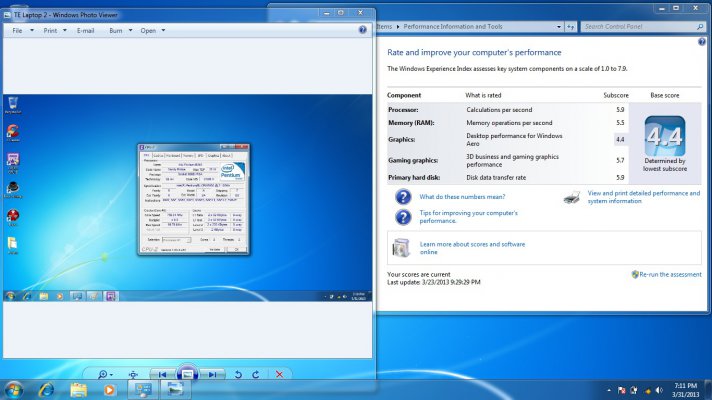The height and width of the screenshot is (400, 712).
Task: Click the Last update 3/23/2013 text
Action: pos(434,282)
